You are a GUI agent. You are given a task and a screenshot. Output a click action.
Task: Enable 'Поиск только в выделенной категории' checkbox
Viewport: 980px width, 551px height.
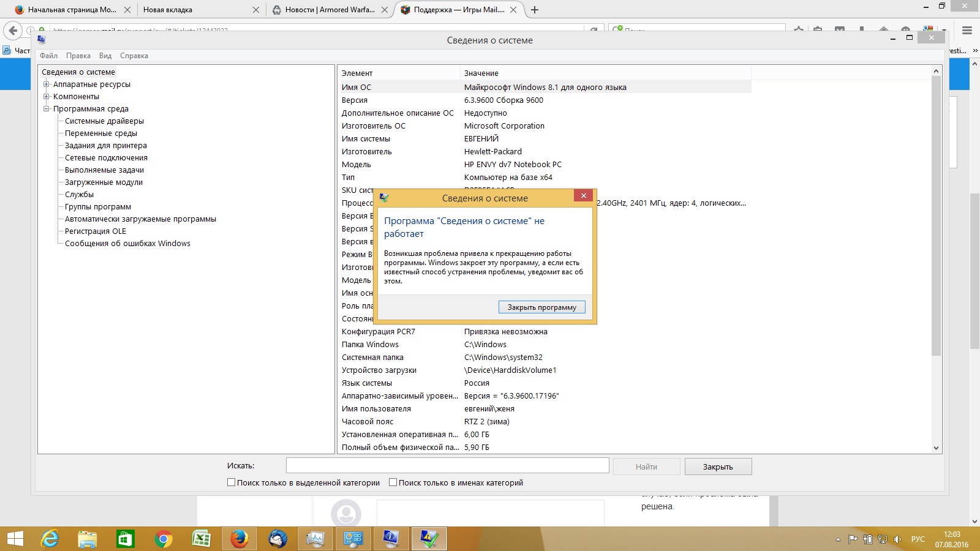pos(231,482)
